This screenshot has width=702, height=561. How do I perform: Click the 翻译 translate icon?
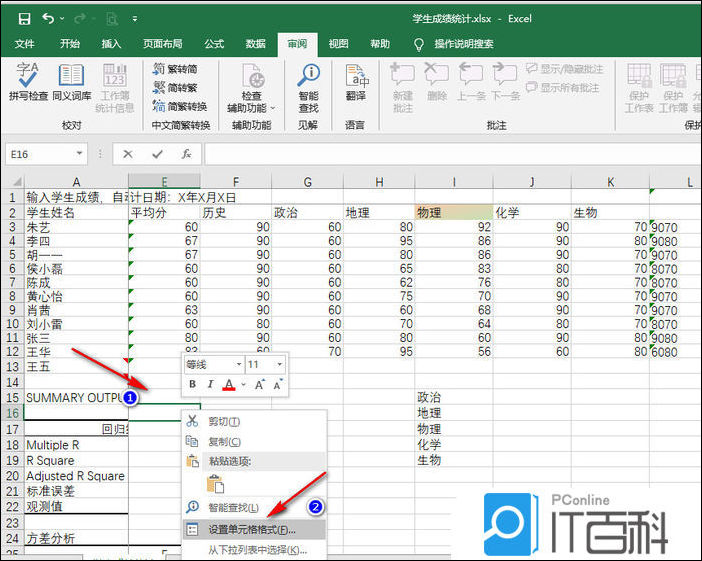pos(355,83)
